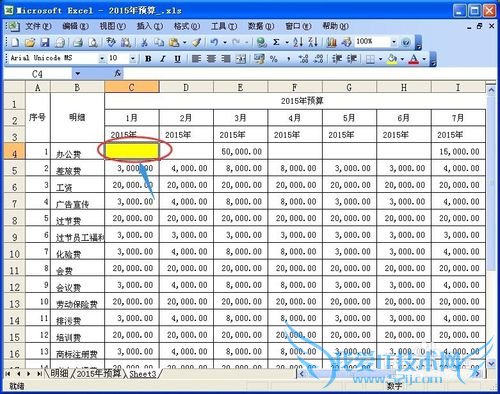Cut selection with the scissors icon
The height and width of the screenshot is (394, 500).
pyautogui.click(x=144, y=42)
